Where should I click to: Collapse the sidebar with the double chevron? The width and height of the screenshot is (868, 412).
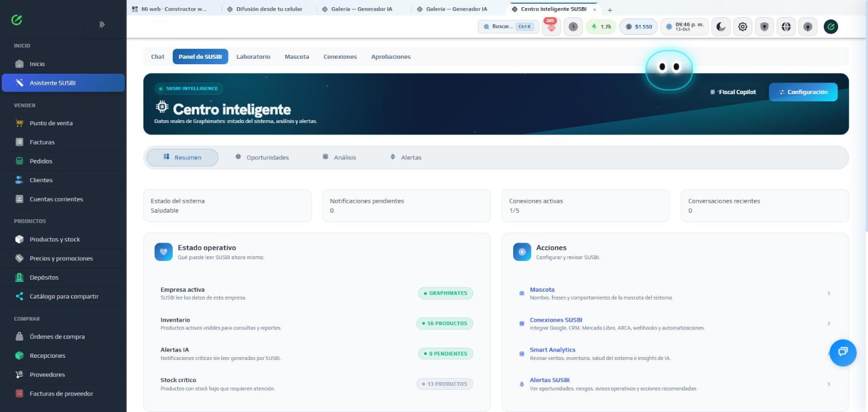click(102, 24)
